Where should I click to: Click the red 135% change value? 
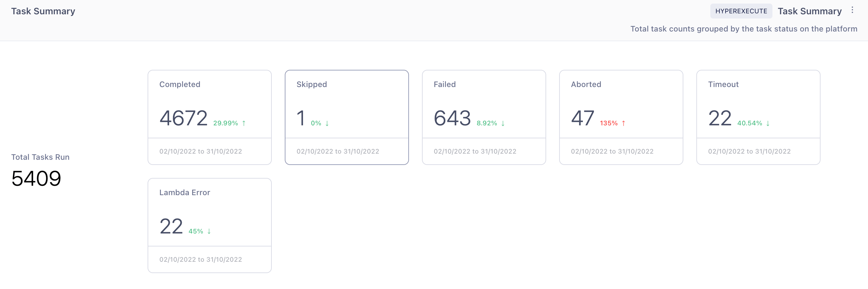609,123
